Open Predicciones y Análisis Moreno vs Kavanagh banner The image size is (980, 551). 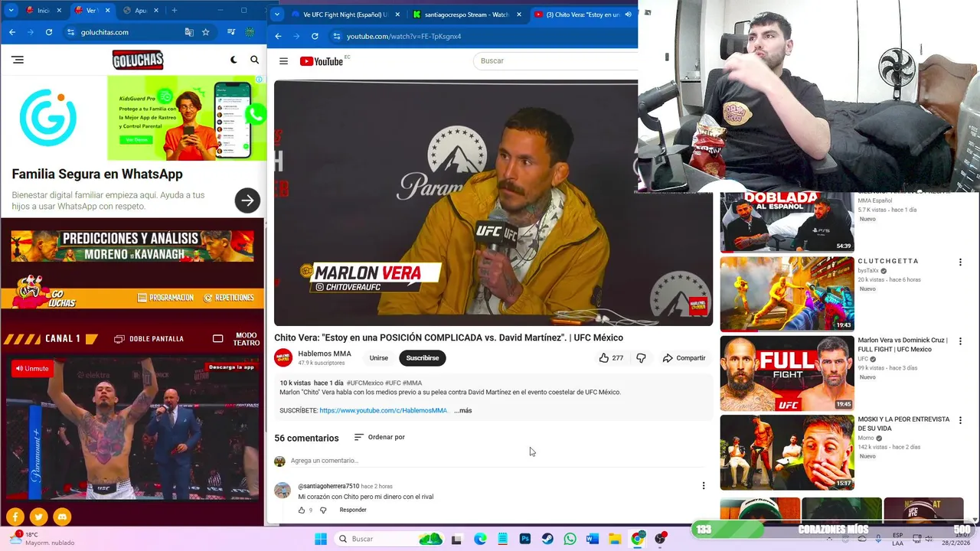tap(132, 246)
